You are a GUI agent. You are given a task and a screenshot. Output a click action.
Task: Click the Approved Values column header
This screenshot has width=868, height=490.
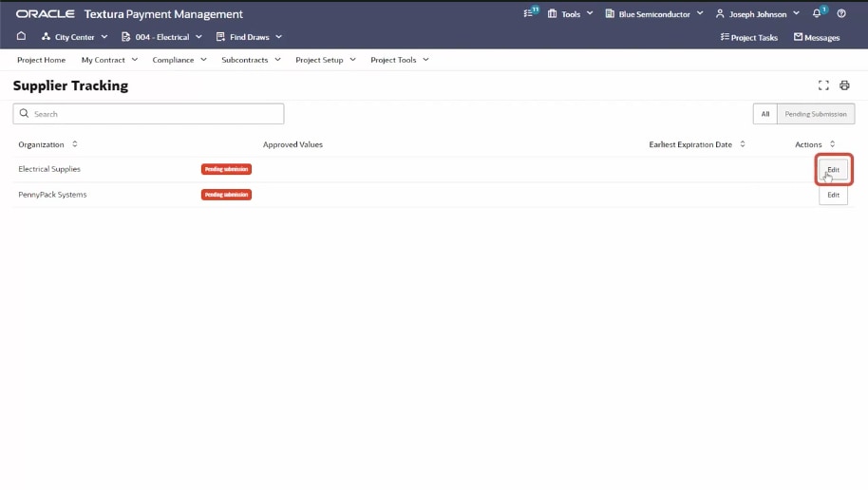click(292, 144)
